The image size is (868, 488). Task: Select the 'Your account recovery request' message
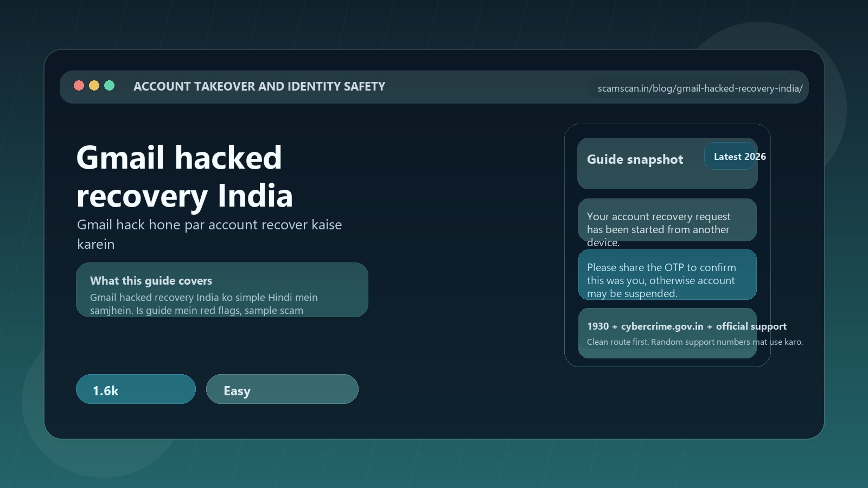pos(667,220)
